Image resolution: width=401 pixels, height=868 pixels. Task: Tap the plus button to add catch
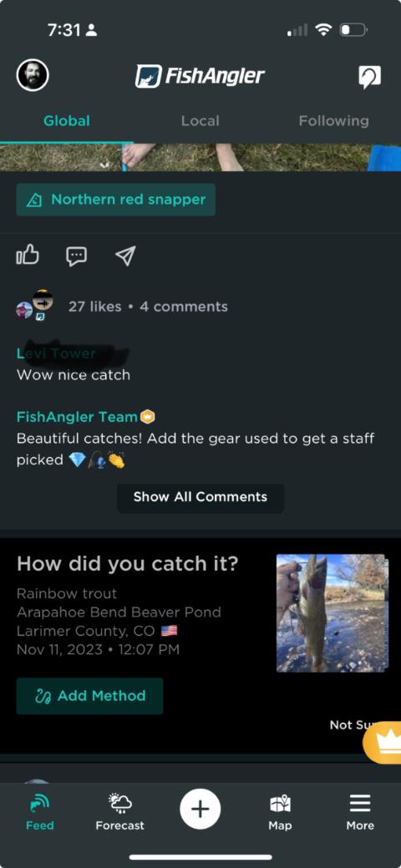coord(200,810)
